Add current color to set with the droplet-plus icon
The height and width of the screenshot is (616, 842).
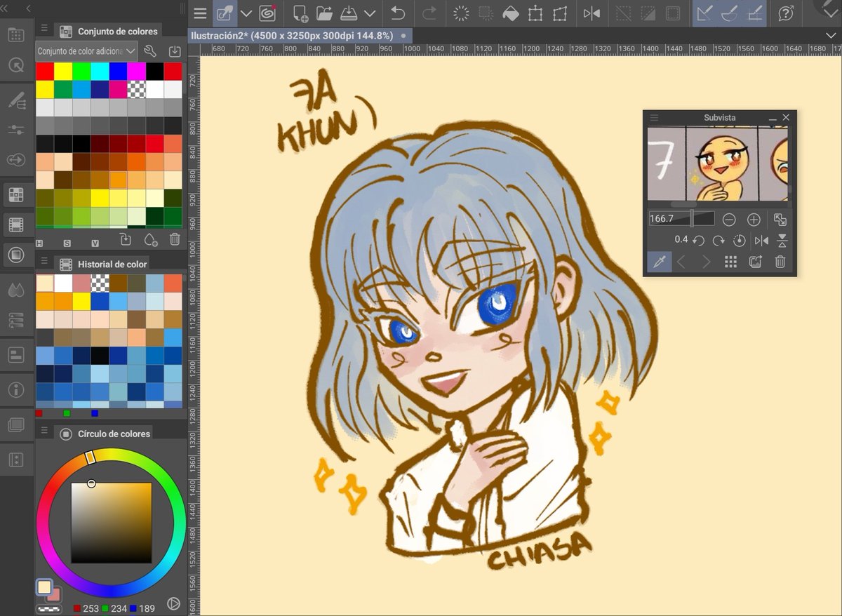point(150,240)
